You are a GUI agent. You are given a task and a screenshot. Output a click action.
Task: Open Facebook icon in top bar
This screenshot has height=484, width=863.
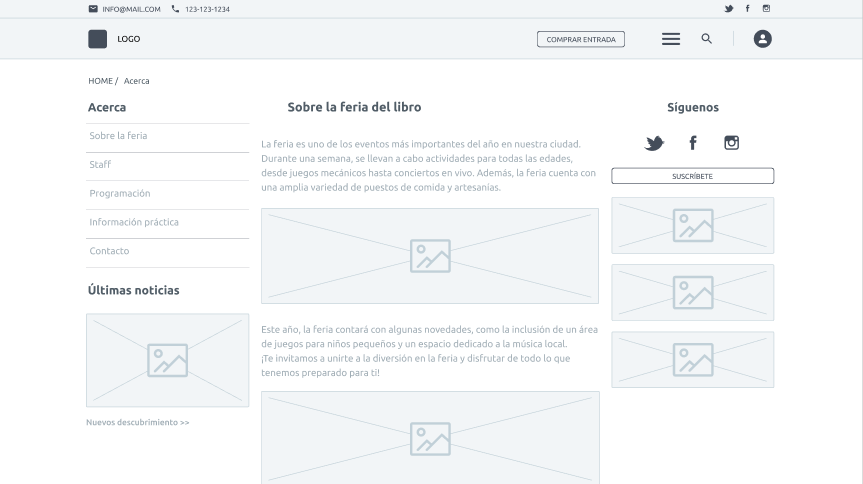[747, 8]
